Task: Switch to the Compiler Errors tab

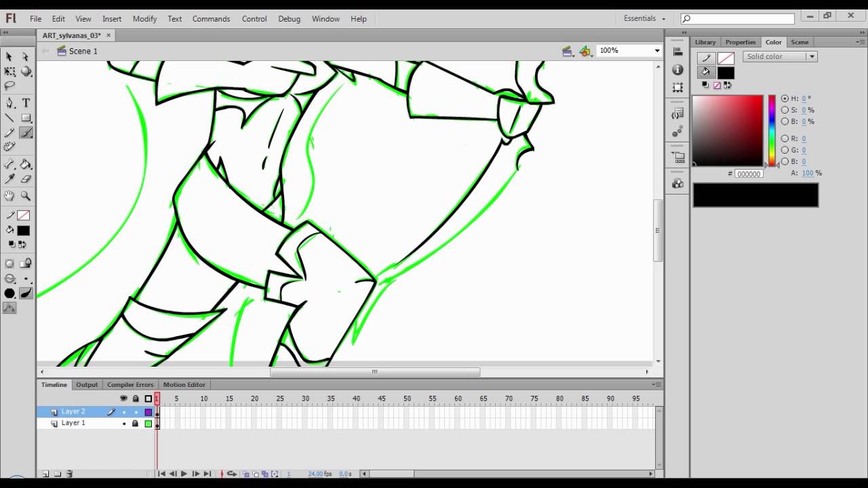Action: click(130, 384)
